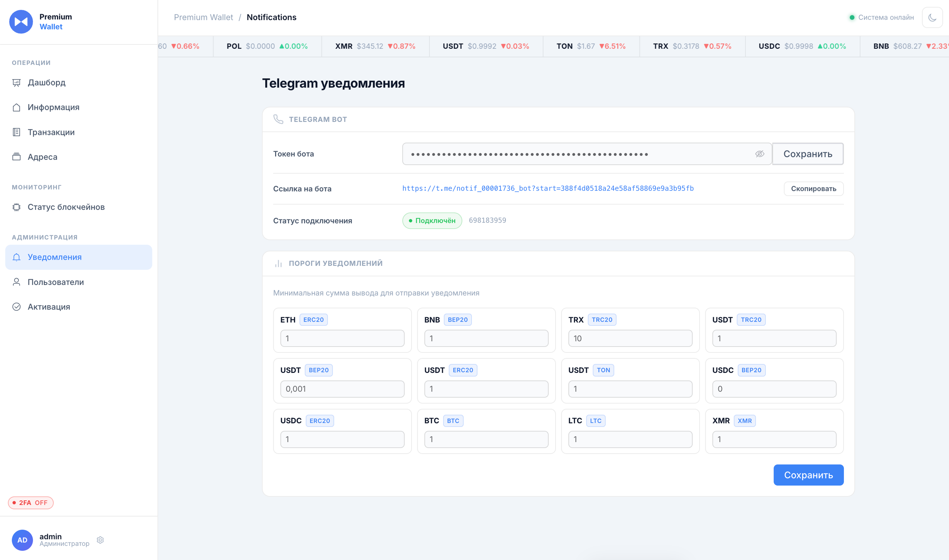Edit the BNB BEP20 threshold field
This screenshot has height=560, width=949.
pyautogui.click(x=486, y=339)
